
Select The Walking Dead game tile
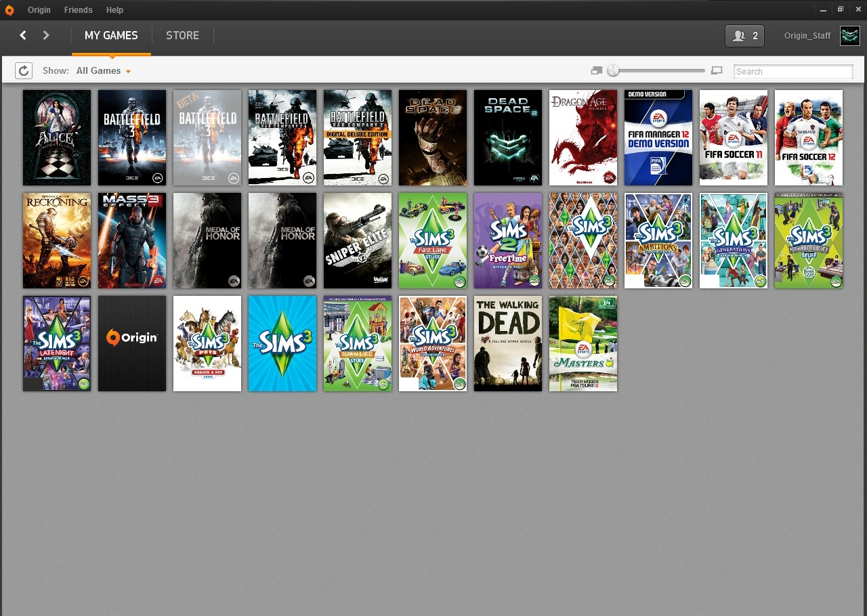508,343
